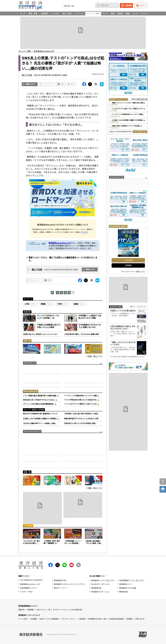Open the 迷走パナソニック magazine cover
This screenshot has width=166, height=644.
coord(128,243)
